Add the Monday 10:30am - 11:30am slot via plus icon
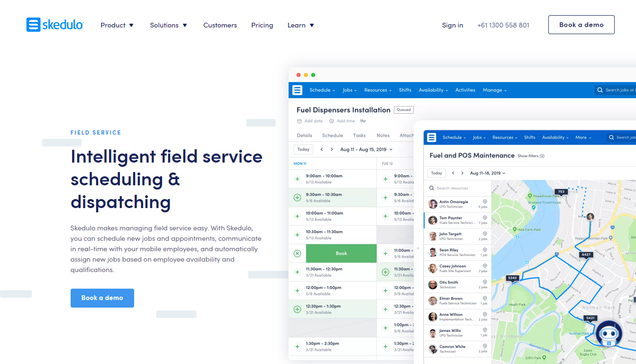The image size is (636, 364). click(x=297, y=235)
